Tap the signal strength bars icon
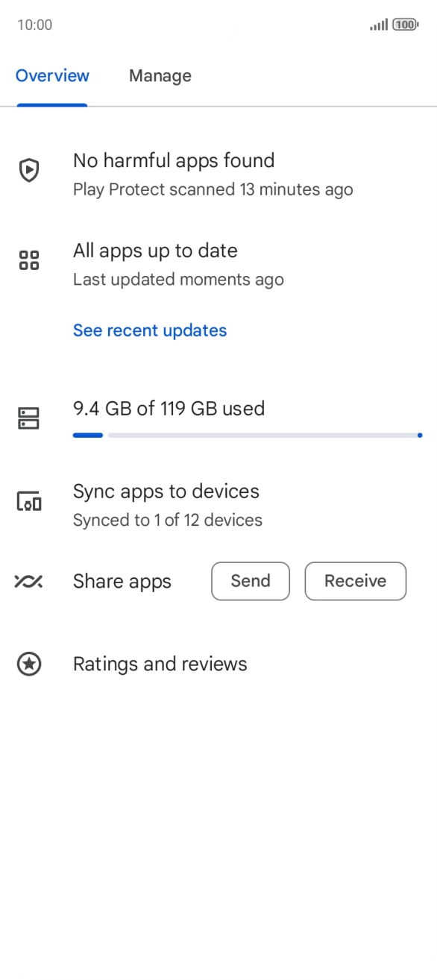Viewport: 437px width, 980px height. pyautogui.click(x=379, y=25)
